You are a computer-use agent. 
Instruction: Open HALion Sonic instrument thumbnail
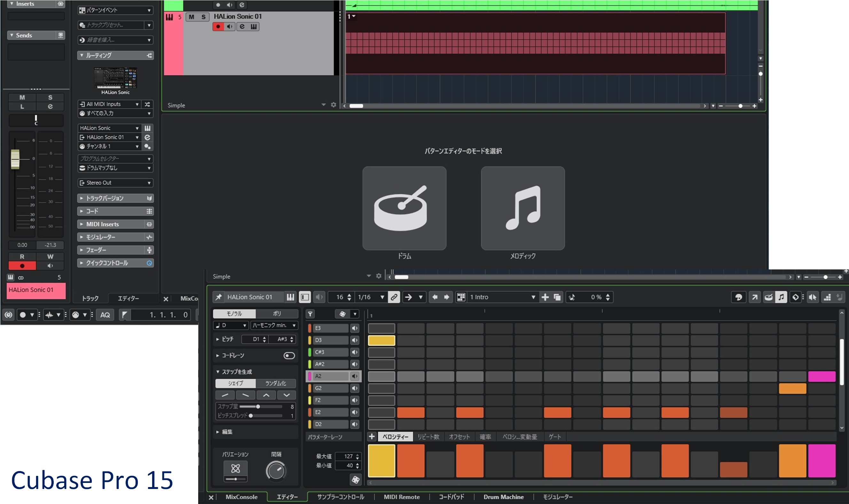[115, 78]
